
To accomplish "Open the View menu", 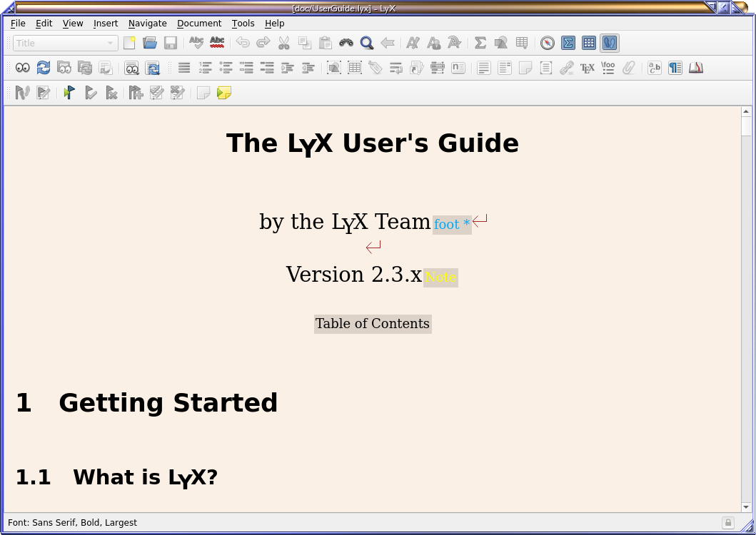I will coord(73,23).
